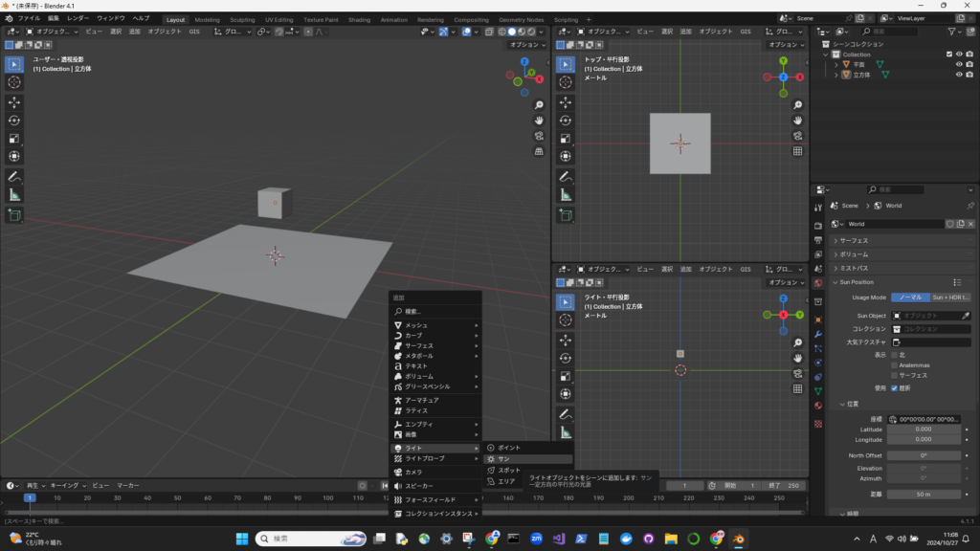Choose the Annotate pencil tool in main viewport
980x551 pixels.
pyautogui.click(x=14, y=176)
